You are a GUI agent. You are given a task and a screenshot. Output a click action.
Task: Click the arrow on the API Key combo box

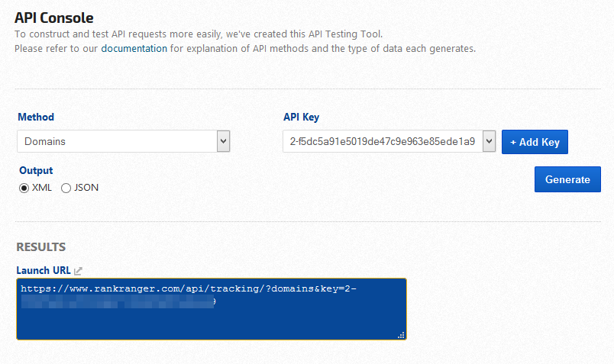(x=489, y=141)
